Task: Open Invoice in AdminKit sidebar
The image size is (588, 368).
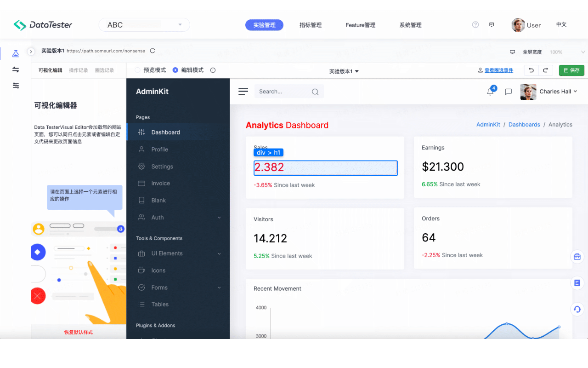Action: click(178, 183)
